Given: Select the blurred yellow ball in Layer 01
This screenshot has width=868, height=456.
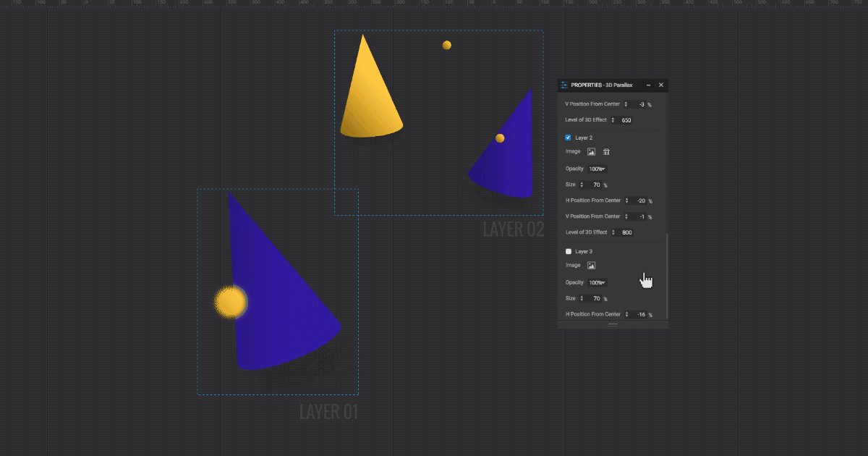Looking at the screenshot, I should 231,302.
